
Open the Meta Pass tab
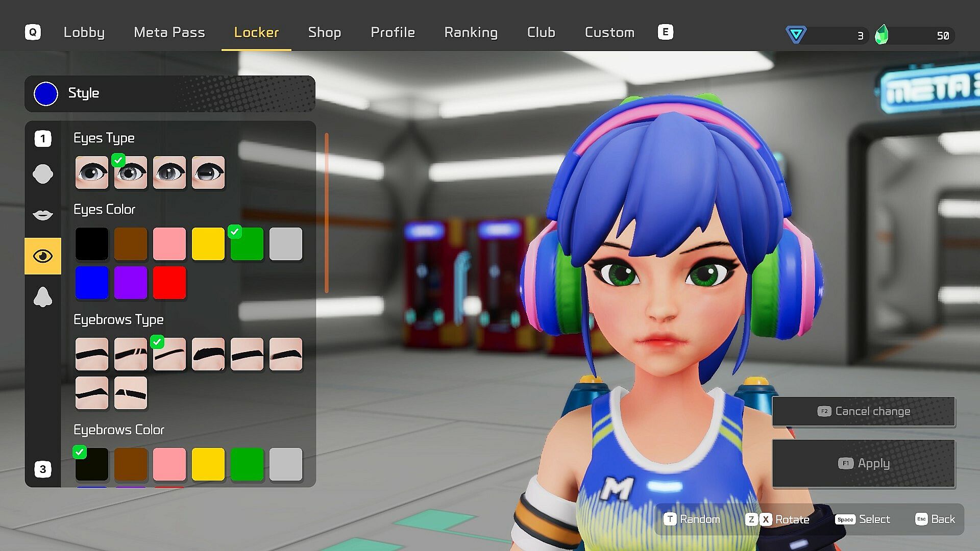[169, 32]
